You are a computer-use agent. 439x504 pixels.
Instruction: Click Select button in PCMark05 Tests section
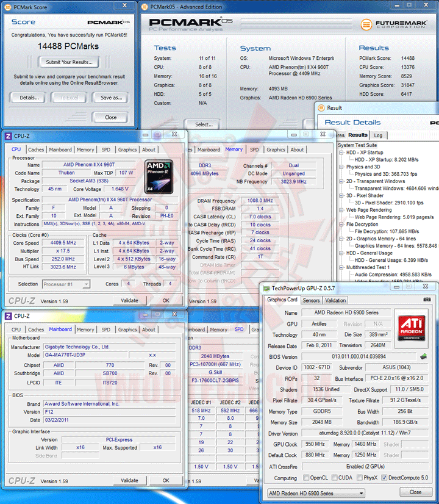(203, 124)
